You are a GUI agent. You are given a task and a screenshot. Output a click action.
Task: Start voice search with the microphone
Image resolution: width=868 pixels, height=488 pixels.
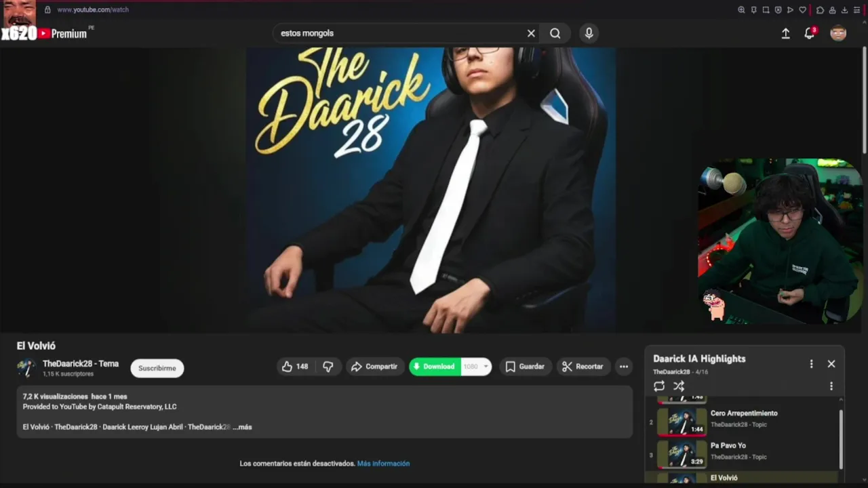(589, 33)
